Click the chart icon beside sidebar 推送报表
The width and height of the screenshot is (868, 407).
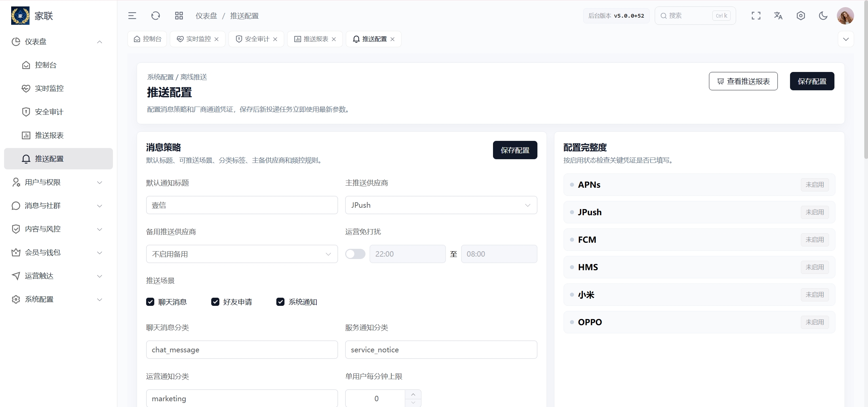click(x=26, y=135)
